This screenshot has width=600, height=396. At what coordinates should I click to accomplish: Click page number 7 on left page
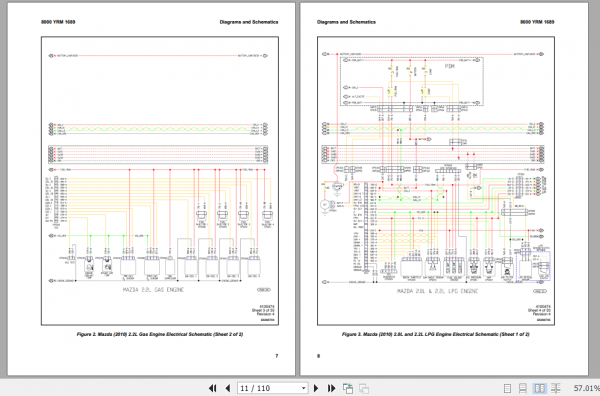click(277, 356)
